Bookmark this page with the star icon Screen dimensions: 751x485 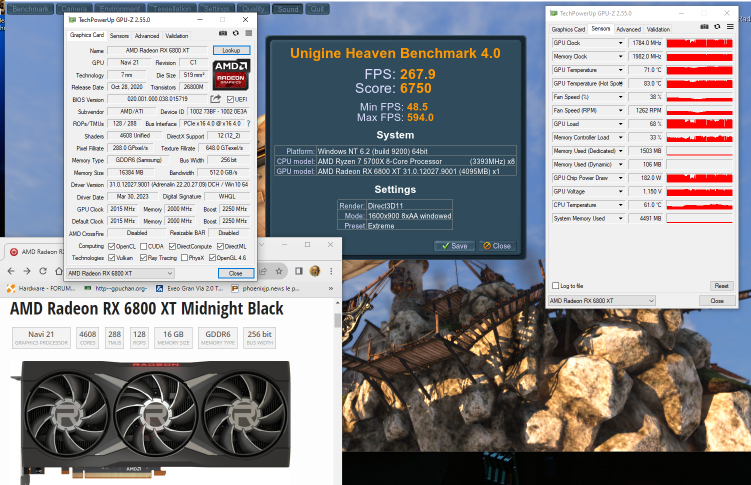(x=279, y=271)
